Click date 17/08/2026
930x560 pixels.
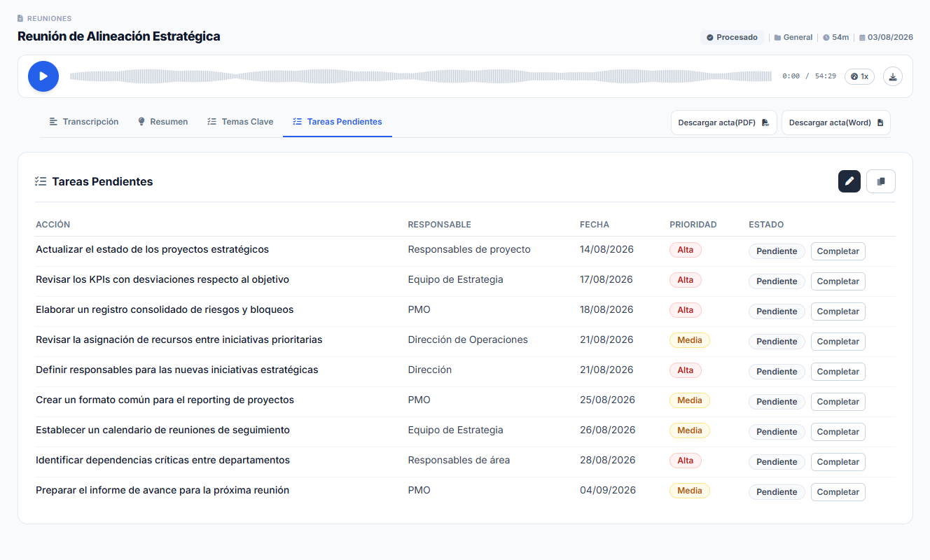point(606,279)
